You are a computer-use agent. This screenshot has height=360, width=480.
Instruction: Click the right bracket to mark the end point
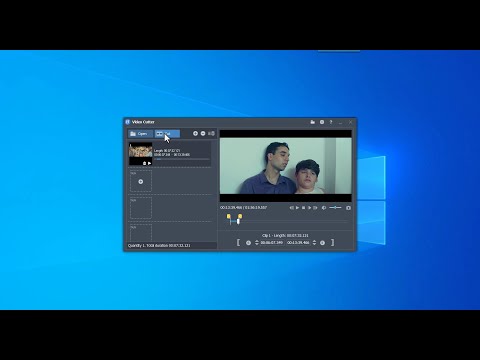coord(332,242)
